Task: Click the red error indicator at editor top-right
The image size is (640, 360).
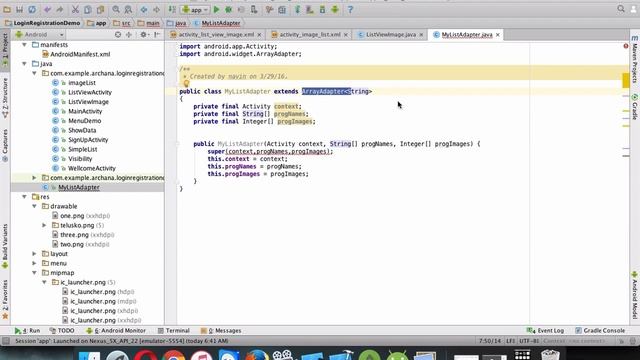Action: 626,46
